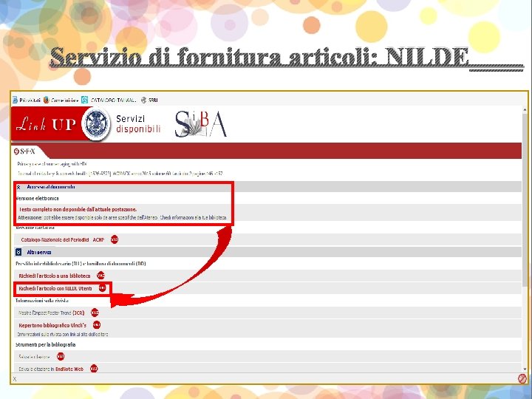Click the scrollbar up arrow

[525, 110]
